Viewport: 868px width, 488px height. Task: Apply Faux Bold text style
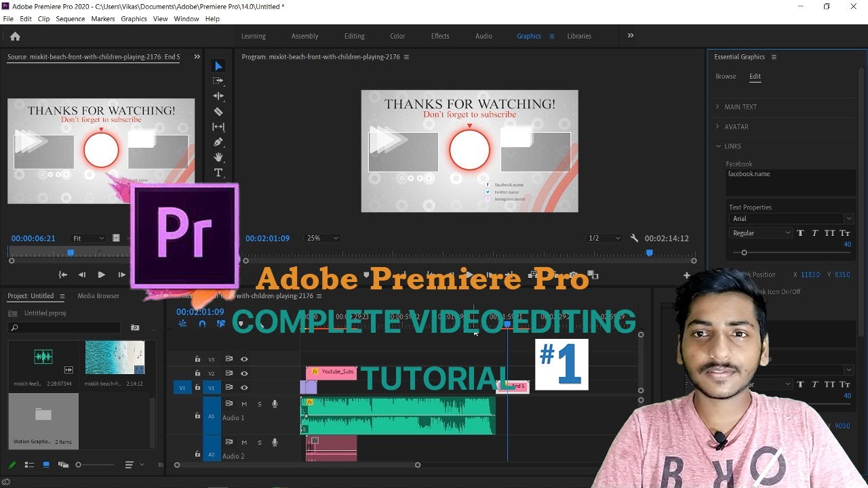tap(800, 233)
